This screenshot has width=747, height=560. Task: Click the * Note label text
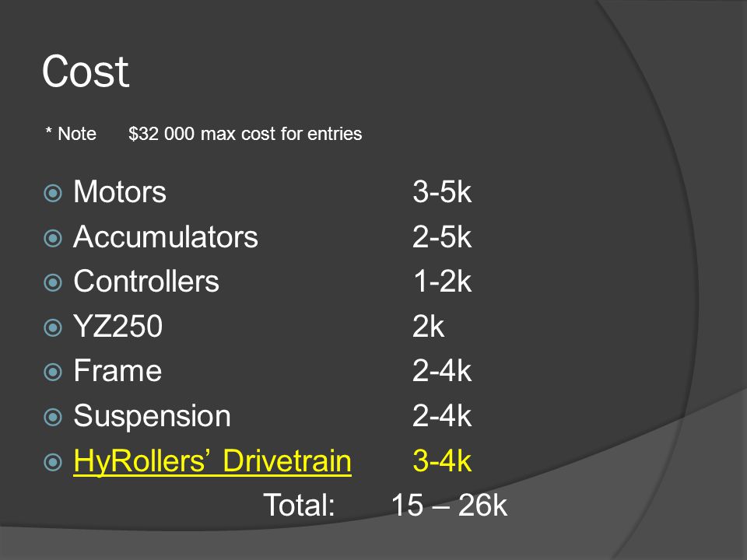[x=71, y=134]
